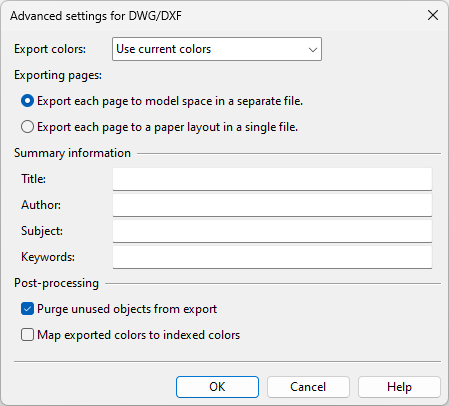Click the 'Purge unused objects from export' label text
The image size is (449, 406).
pyautogui.click(x=127, y=309)
